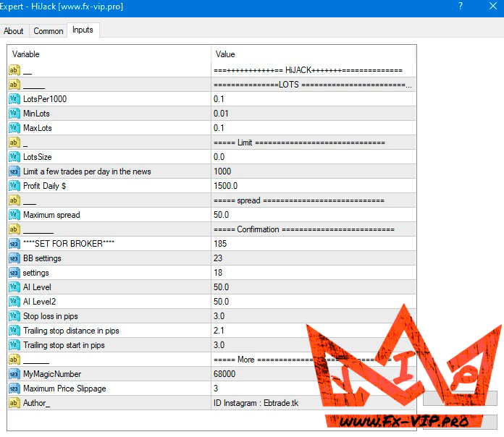Click the MinLots row icon
504x437 pixels.
pyautogui.click(x=14, y=114)
